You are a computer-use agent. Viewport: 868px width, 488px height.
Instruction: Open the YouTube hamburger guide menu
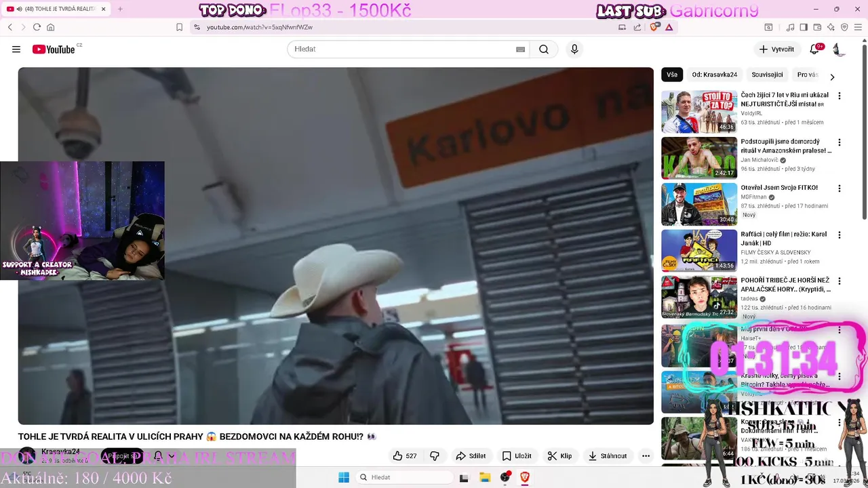point(16,49)
